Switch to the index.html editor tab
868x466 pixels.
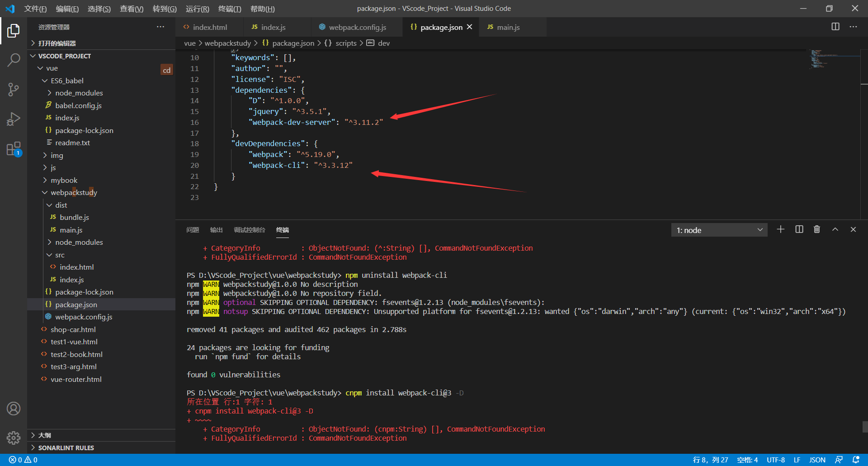click(x=209, y=27)
